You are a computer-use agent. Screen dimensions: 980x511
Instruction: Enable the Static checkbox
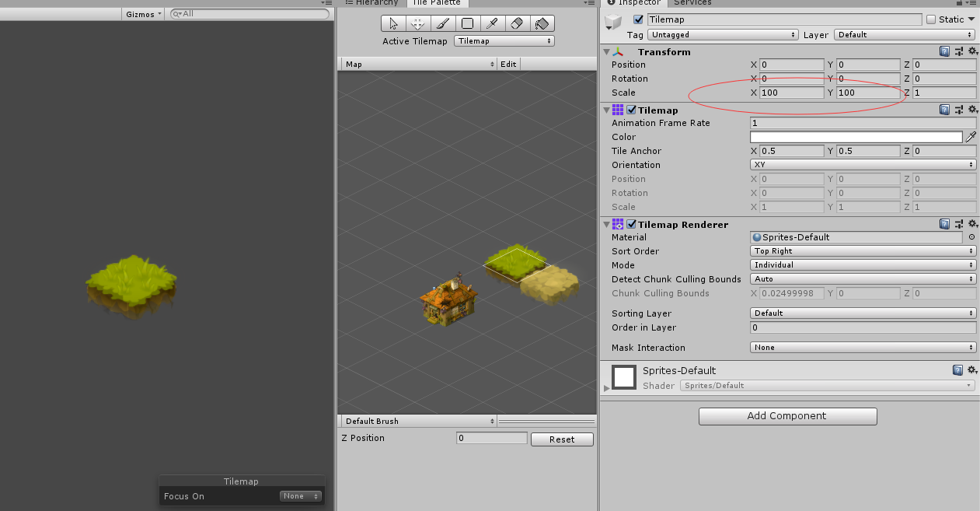931,19
